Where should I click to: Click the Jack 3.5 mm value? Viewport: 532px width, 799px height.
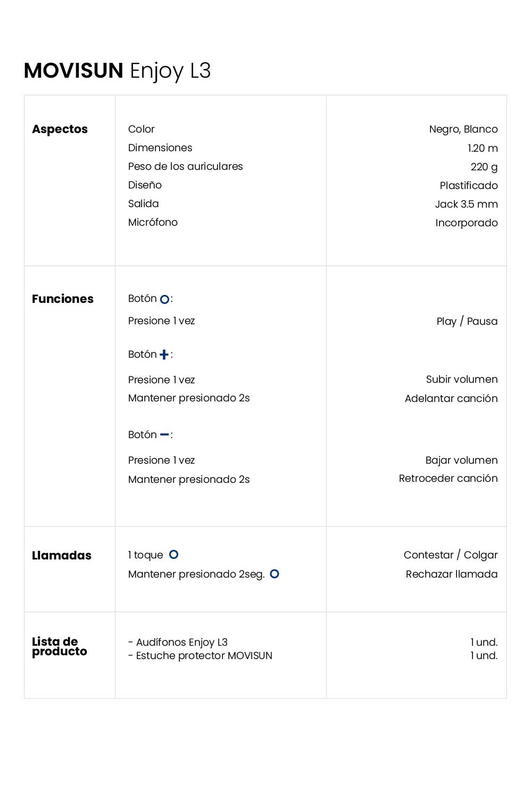point(467,204)
